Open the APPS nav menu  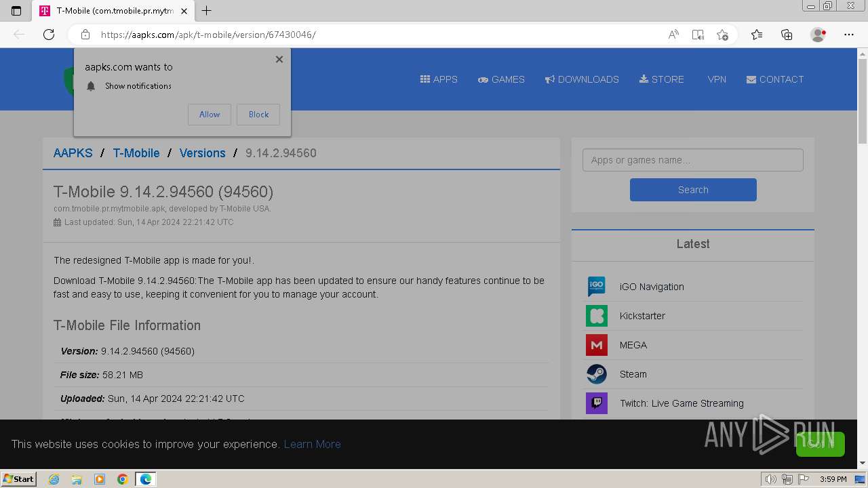click(439, 79)
